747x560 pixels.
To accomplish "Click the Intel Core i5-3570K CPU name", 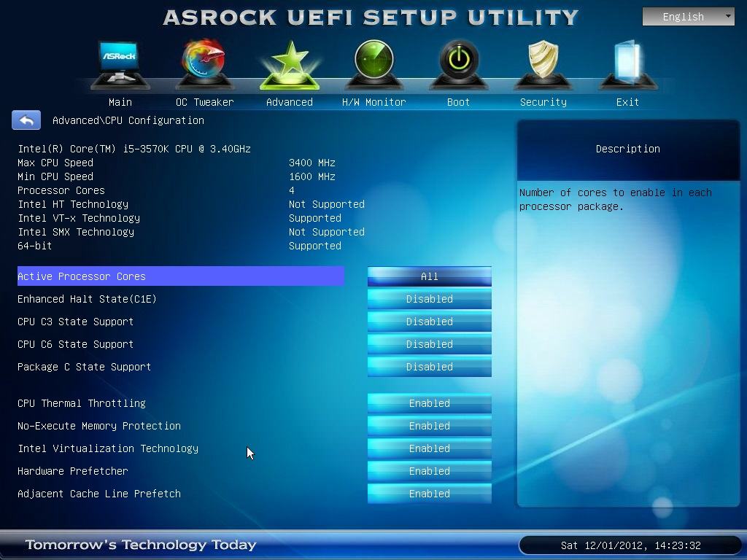I will [134, 149].
